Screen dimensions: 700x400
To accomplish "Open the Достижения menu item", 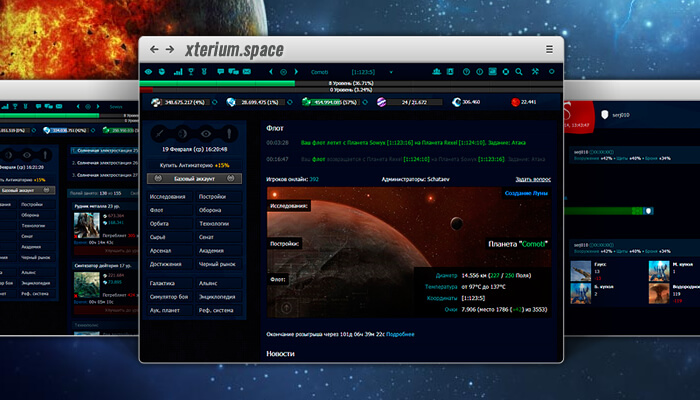I will [170, 264].
